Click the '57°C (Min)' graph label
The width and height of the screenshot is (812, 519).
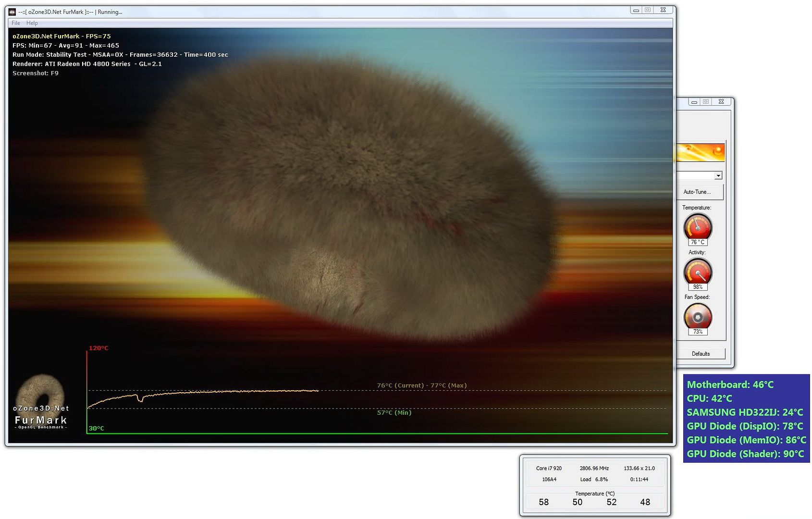coord(394,412)
